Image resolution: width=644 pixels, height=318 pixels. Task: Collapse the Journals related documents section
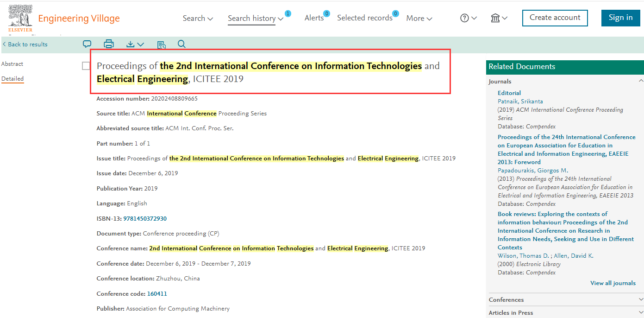pyautogui.click(x=641, y=82)
